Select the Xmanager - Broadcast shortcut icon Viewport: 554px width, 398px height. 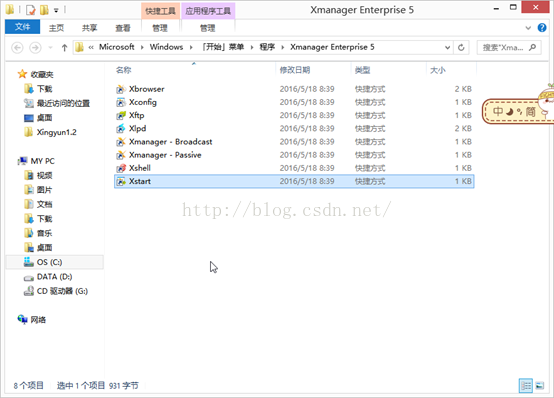pyautogui.click(x=121, y=142)
